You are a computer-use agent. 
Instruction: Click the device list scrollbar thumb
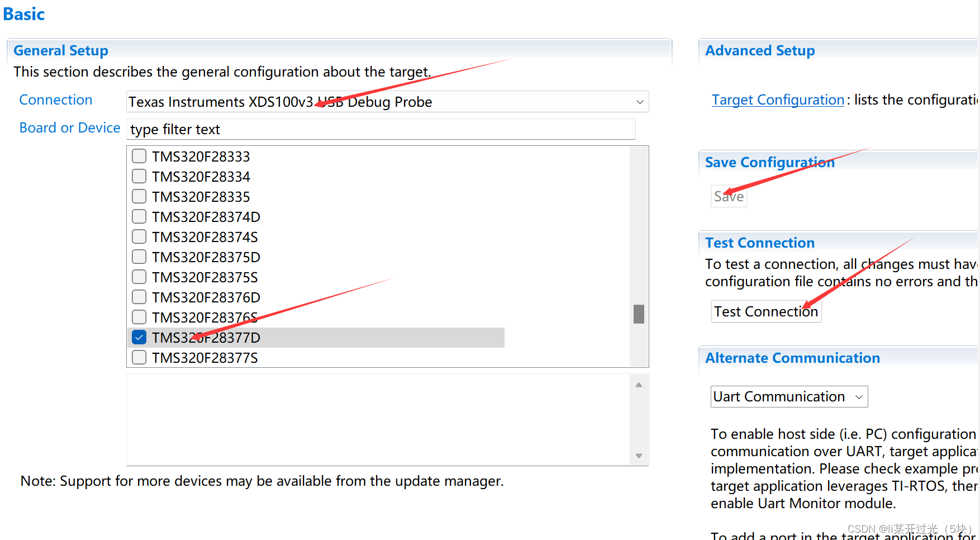pos(639,314)
